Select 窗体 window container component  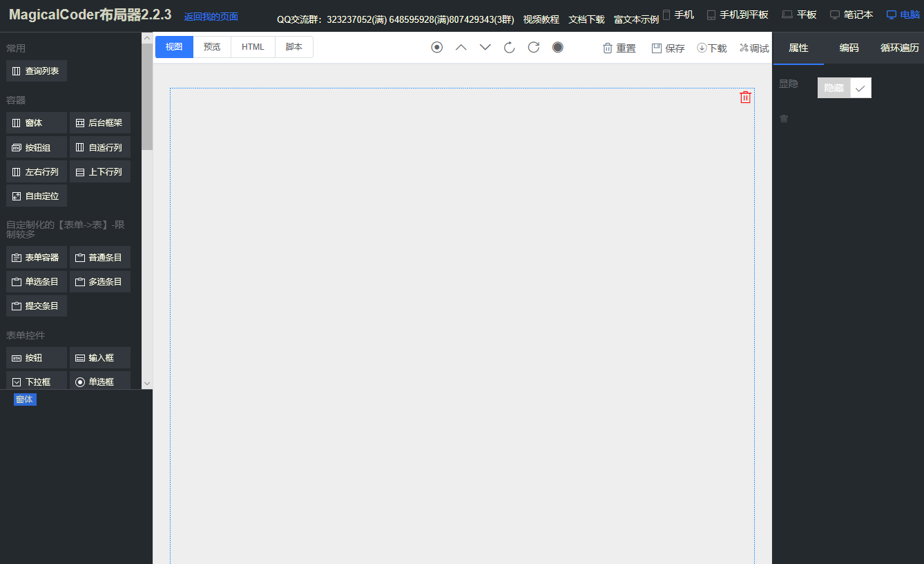tap(37, 122)
